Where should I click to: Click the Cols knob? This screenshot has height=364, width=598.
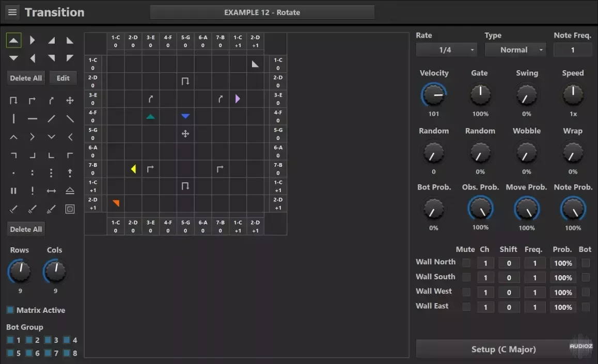tap(55, 272)
